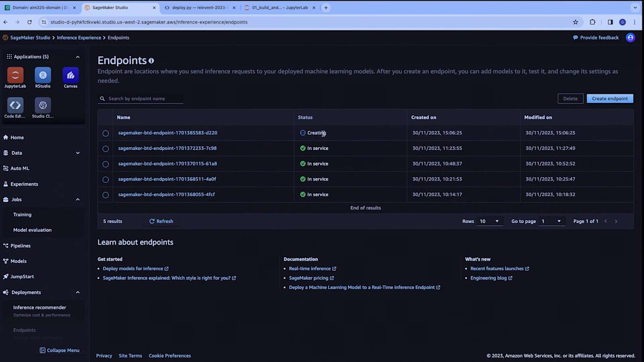Open JumpStart in sidebar
The image size is (644, 362).
coord(22,277)
